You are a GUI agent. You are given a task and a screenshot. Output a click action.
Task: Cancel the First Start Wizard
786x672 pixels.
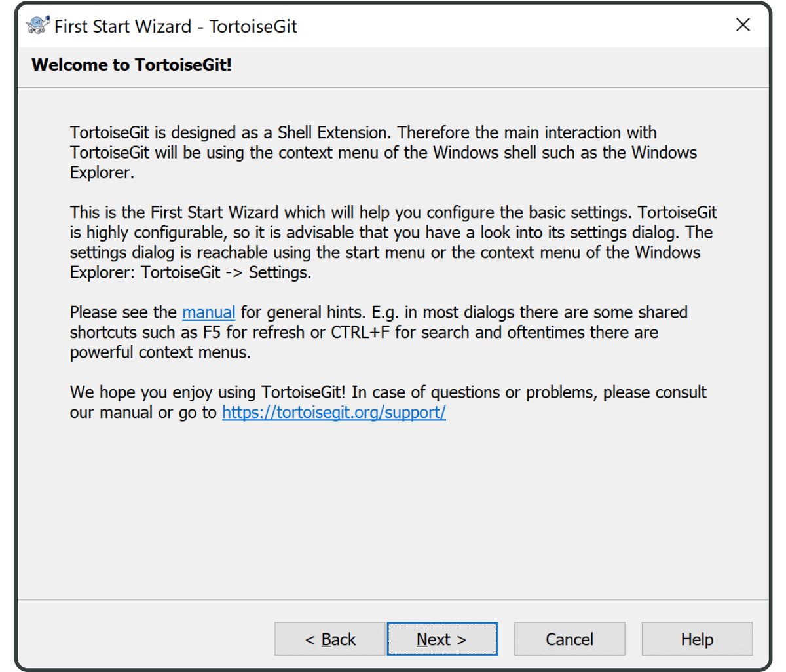569,639
